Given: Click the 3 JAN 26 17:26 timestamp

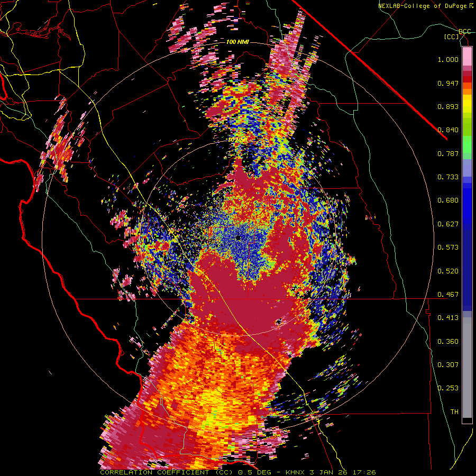Looking at the screenshot, I should pyautogui.click(x=343, y=472).
